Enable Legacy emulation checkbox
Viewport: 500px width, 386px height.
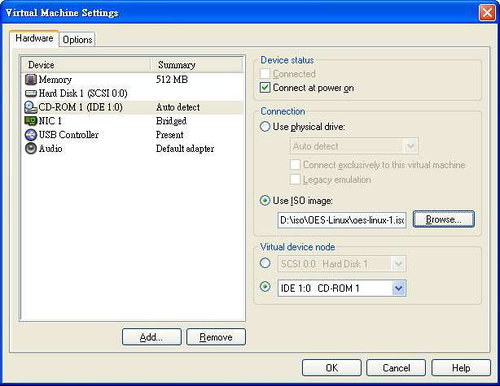(295, 179)
